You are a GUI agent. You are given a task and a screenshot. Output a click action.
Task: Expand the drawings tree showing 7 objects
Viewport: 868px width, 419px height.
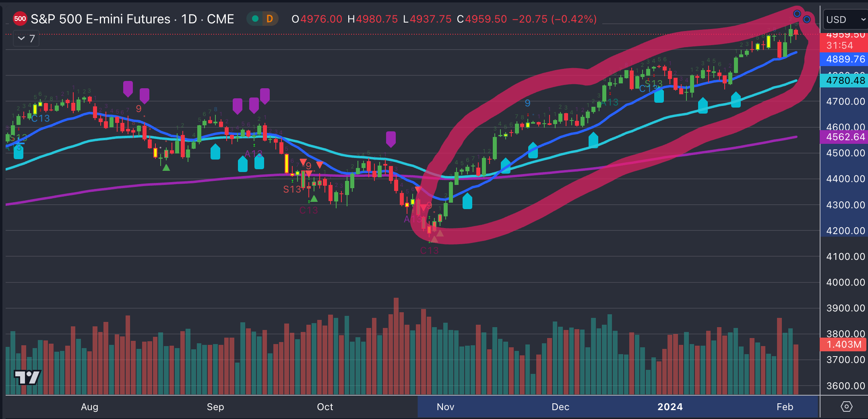pyautogui.click(x=26, y=38)
